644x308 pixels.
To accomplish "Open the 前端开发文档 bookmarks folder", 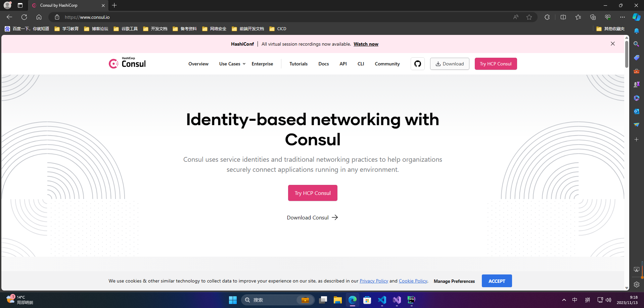I will (248, 29).
